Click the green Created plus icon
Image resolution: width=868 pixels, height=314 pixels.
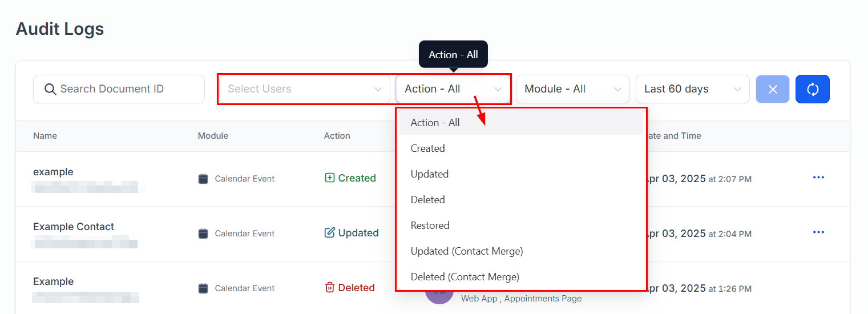tap(329, 178)
